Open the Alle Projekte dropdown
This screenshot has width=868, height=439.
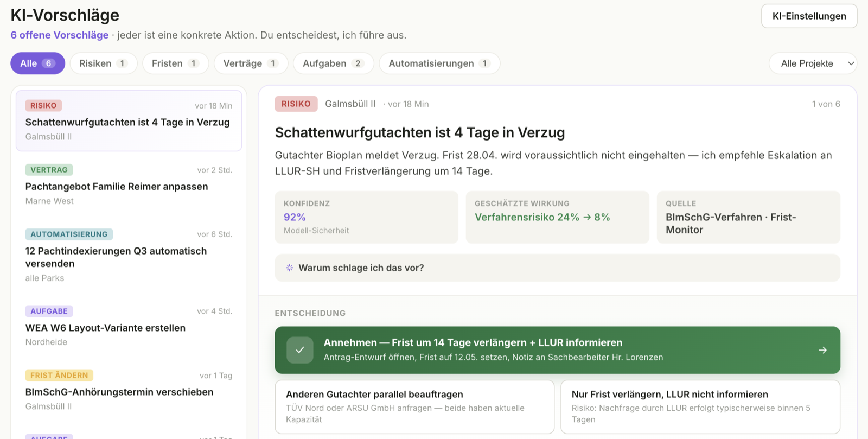coord(813,63)
